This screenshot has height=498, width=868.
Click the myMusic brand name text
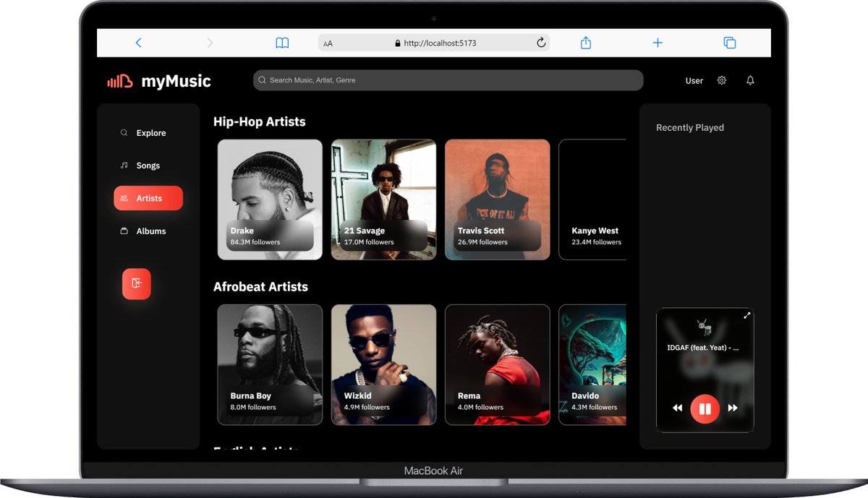176,81
